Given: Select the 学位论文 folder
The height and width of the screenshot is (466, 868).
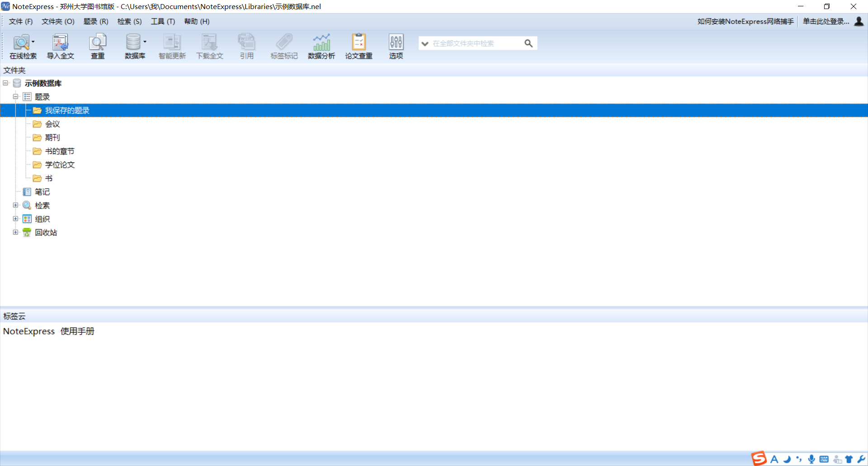Looking at the screenshot, I should (60, 165).
